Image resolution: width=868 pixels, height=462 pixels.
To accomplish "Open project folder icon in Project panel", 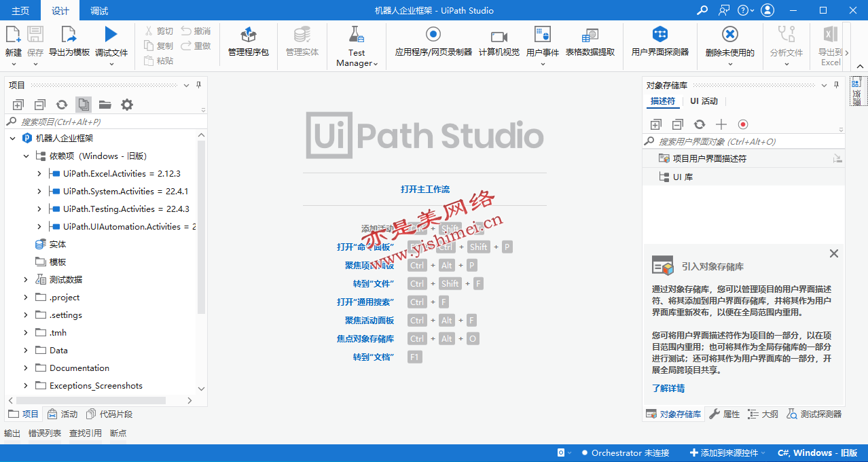I will pyautogui.click(x=105, y=105).
